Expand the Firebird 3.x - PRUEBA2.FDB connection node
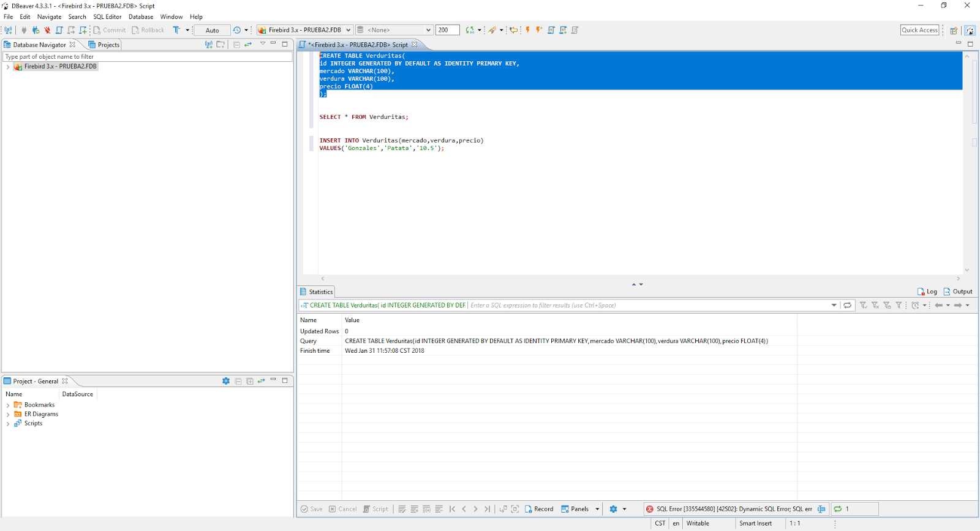This screenshot has width=980, height=531. pos(8,67)
